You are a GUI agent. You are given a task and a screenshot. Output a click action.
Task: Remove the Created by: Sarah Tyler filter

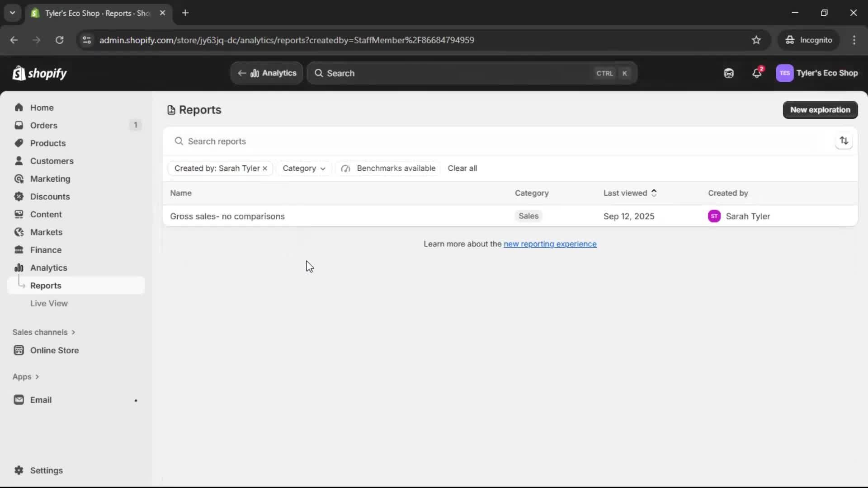265,168
